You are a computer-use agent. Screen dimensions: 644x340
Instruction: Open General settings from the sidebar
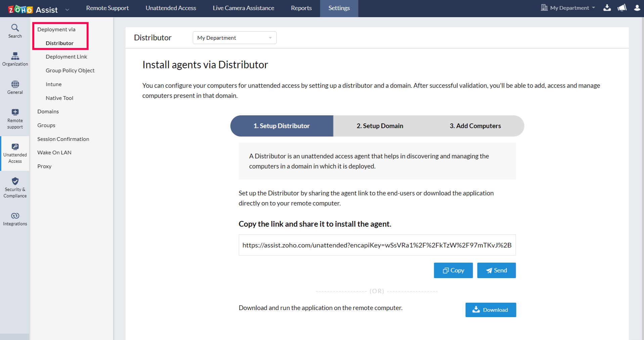pyautogui.click(x=15, y=87)
